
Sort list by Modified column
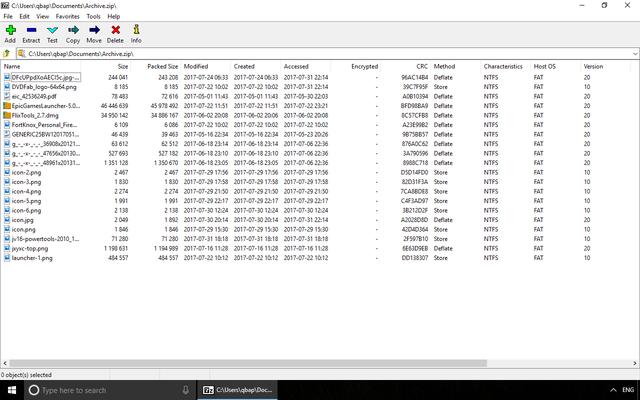coord(196,66)
